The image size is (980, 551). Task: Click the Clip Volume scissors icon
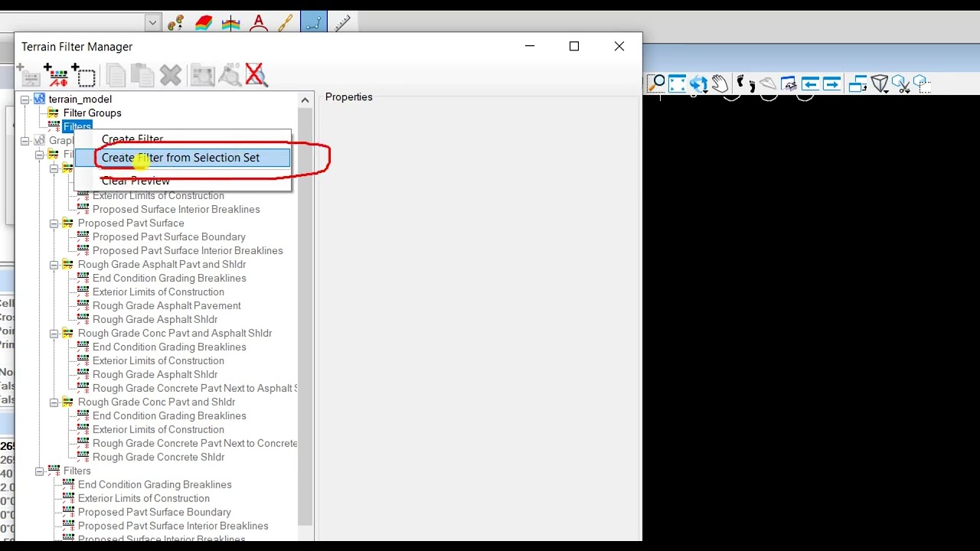point(900,83)
